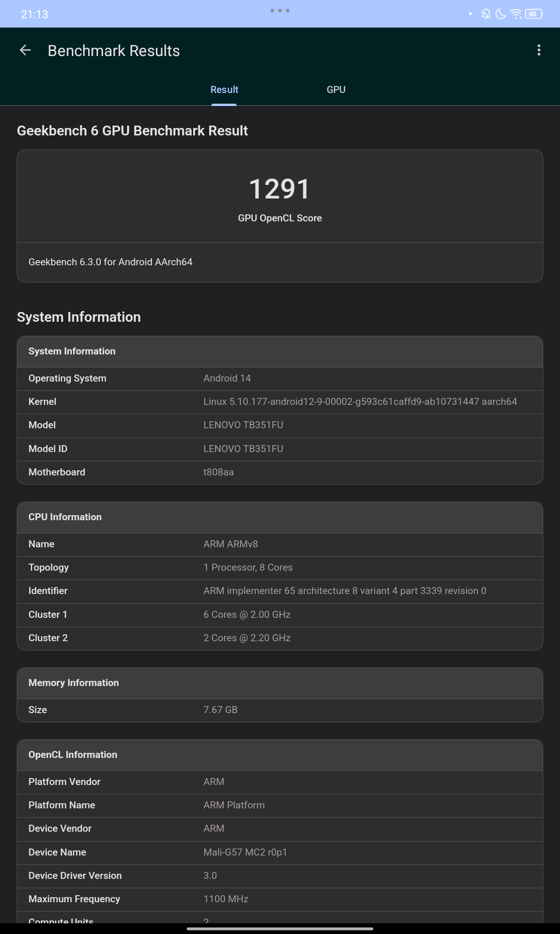This screenshot has height=934, width=560.
Task: Tap the "Operating System" row label
Action: click(x=68, y=378)
